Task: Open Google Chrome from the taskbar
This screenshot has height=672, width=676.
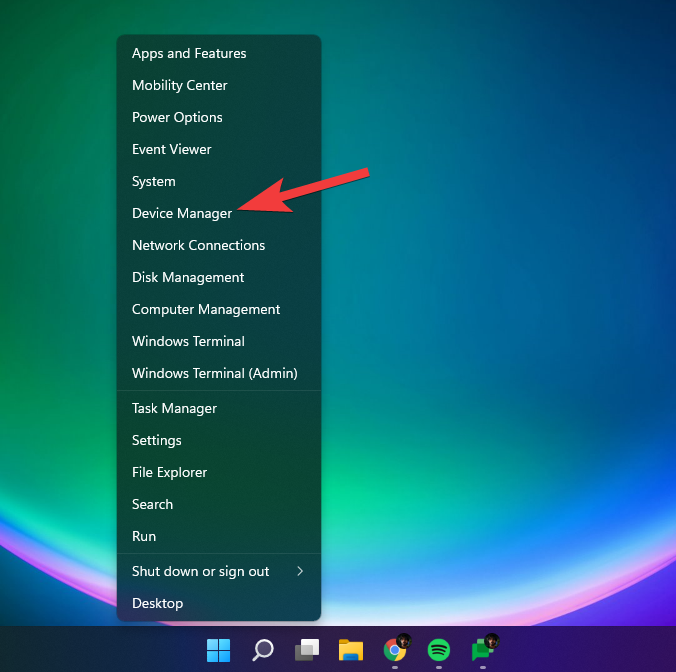Action: pyautogui.click(x=395, y=650)
